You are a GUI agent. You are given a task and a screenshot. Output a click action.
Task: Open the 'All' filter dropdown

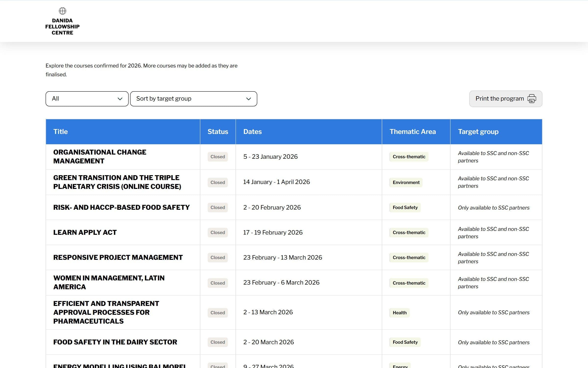[87, 99]
